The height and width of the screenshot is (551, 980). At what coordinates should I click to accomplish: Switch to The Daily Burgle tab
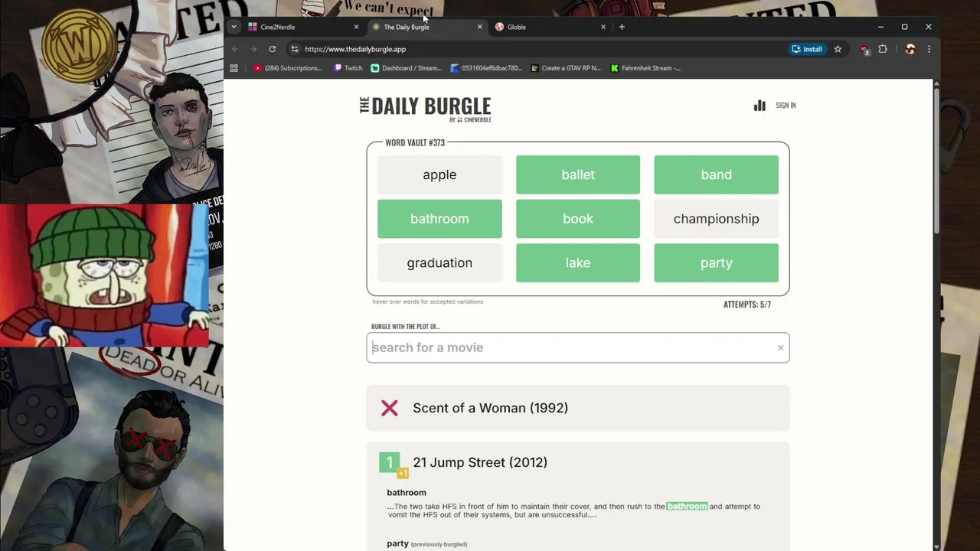(x=426, y=27)
